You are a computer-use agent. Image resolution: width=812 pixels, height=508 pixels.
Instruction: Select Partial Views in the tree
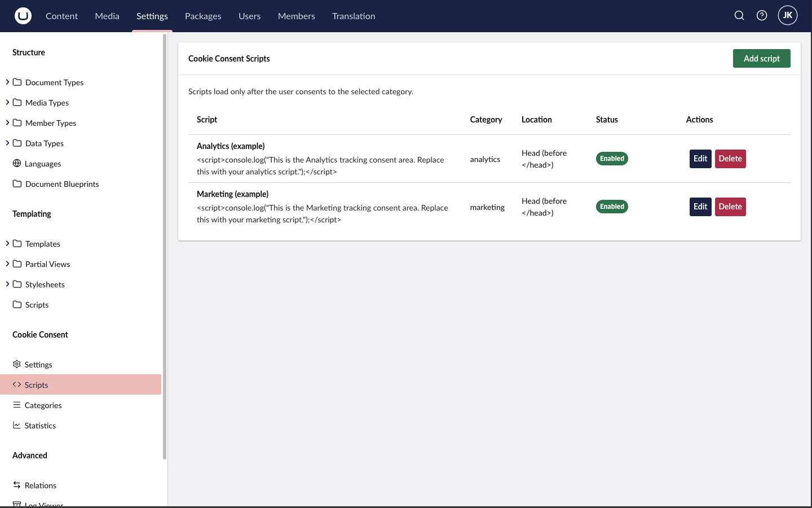[47, 264]
